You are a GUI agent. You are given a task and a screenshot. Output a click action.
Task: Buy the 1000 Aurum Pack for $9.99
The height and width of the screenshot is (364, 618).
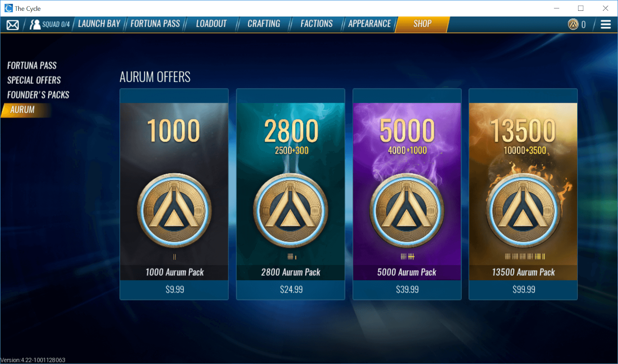[x=174, y=290]
